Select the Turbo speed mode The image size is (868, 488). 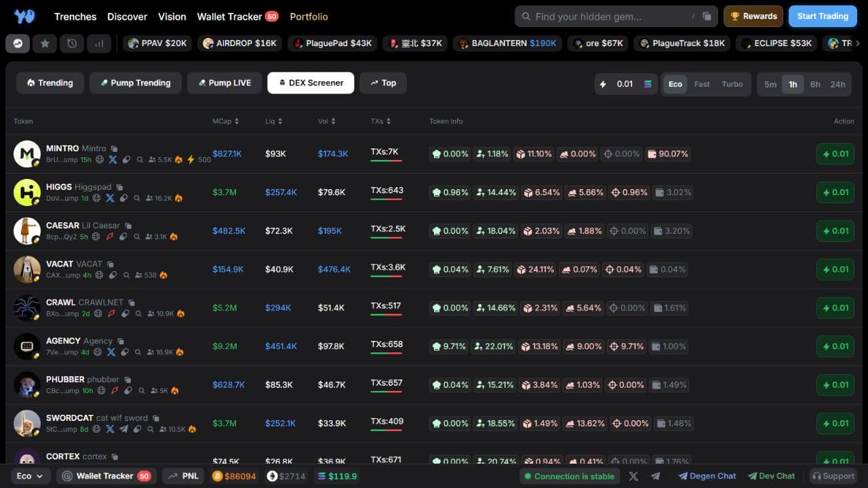click(732, 84)
